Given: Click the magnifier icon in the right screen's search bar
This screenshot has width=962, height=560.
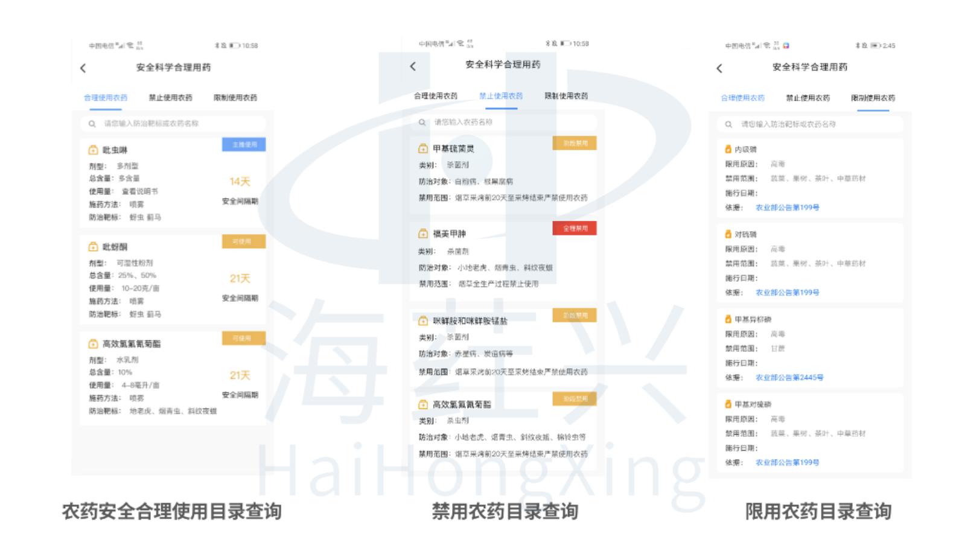Looking at the screenshot, I should [728, 124].
